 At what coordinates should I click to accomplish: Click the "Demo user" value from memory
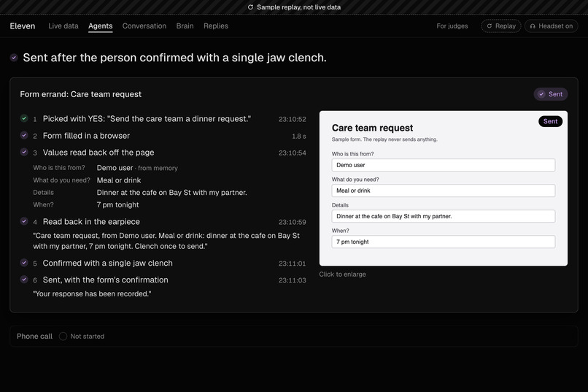click(x=115, y=168)
